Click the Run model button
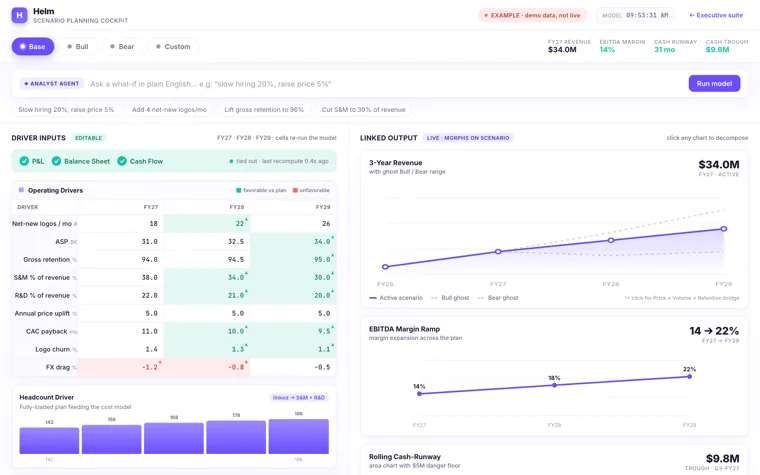760x475 pixels. [x=714, y=83]
